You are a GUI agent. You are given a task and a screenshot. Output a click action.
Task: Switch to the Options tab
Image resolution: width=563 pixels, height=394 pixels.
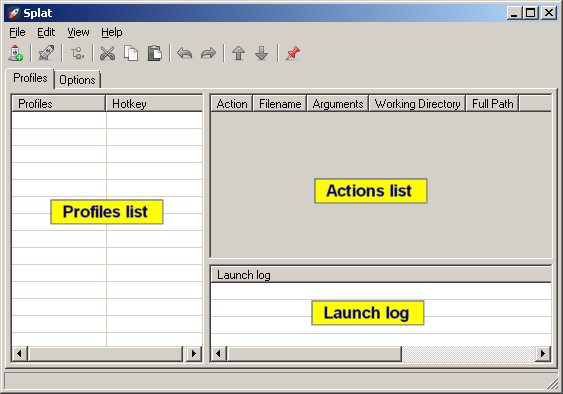pyautogui.click(x=77, y=80)
